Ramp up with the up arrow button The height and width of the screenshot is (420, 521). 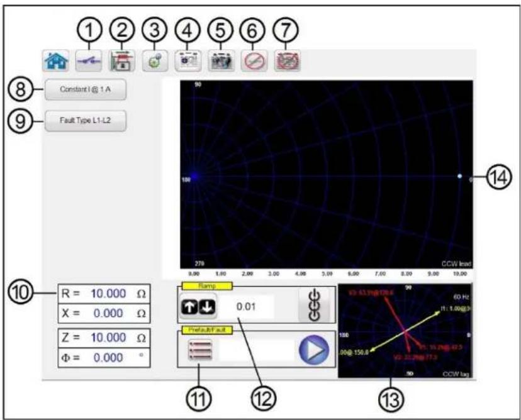(x=190, y=307)
